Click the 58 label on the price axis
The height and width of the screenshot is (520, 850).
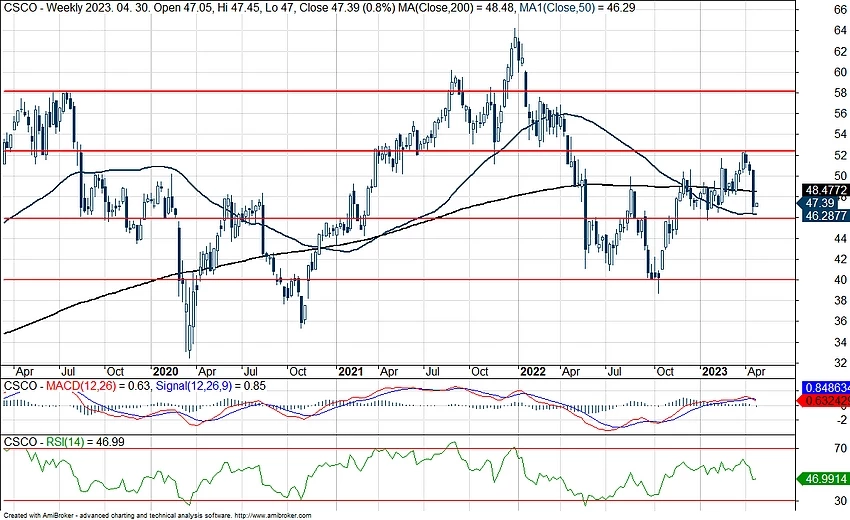(841, 93)
